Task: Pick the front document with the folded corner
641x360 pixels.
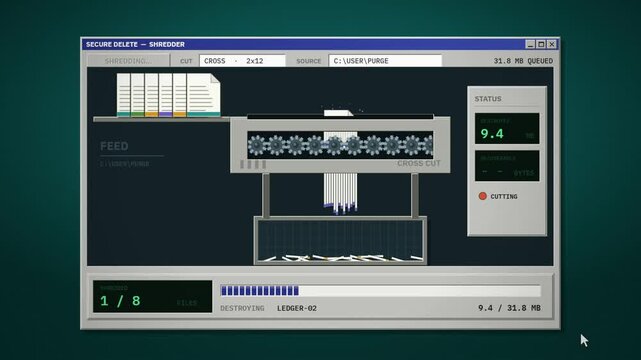Action: tap(203, 95)
